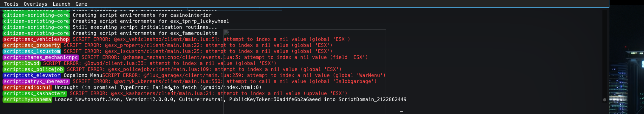Image resolution: width=644 pixels, height=114 pixels.
Task: Click the script:hypnonema green tag
Action: [27, 99]
